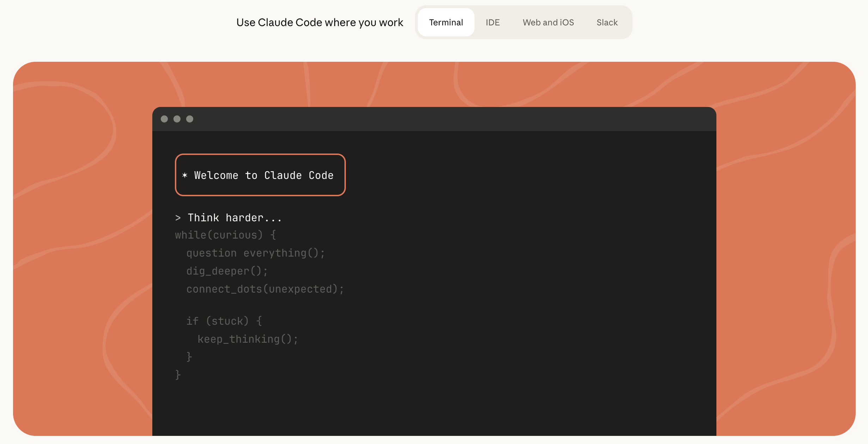Click the tab switcher pill container
The image size is (868, 444).
[524, 22]
